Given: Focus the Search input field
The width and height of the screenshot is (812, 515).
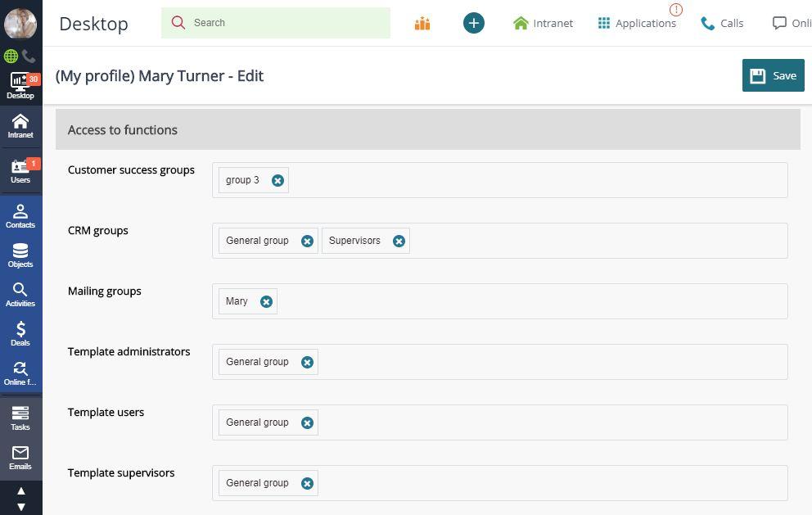Looking at the screenshot, I should (276, 23).
